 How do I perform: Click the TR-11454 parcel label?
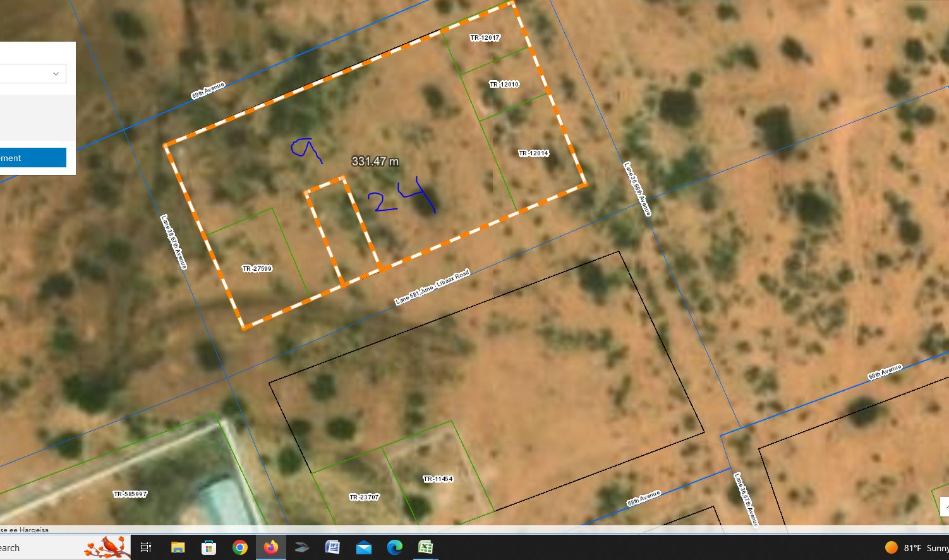tap(438, 479)
